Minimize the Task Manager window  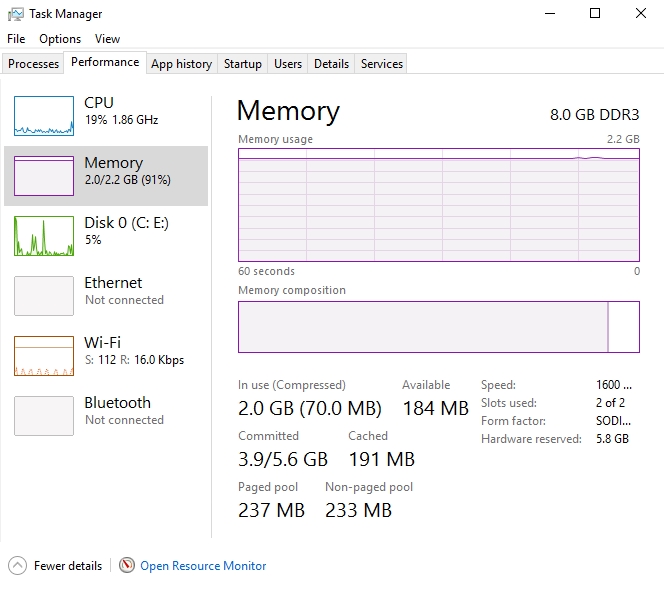tap(550, 14)
